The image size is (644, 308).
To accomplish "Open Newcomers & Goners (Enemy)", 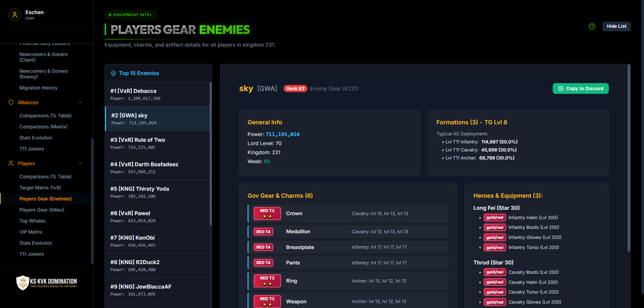I will point(43,74).
